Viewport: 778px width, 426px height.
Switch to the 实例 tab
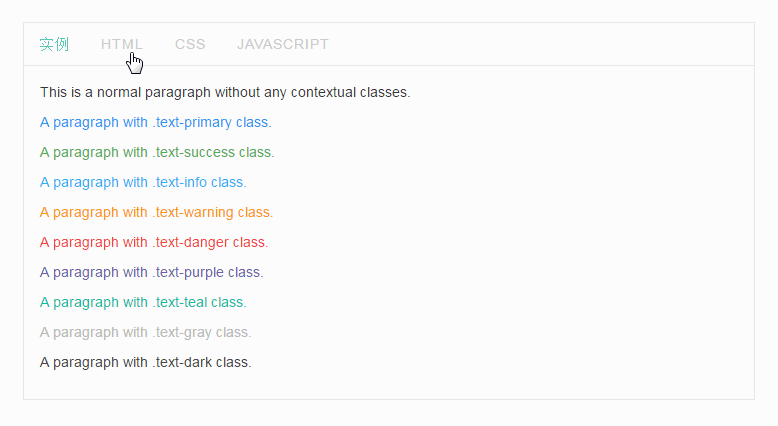coord(54,44)
